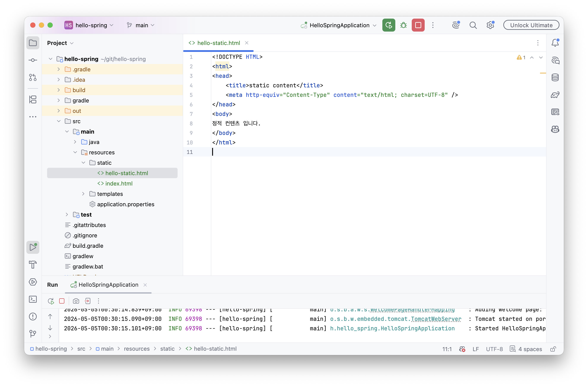
Task: Open the Commit tool window icon
Action: pyautogui.click(x=33, y=60)
